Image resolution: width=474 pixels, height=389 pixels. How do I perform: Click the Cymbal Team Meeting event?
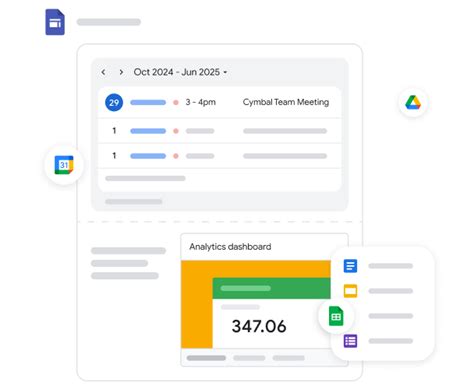[x=286, y=102]
